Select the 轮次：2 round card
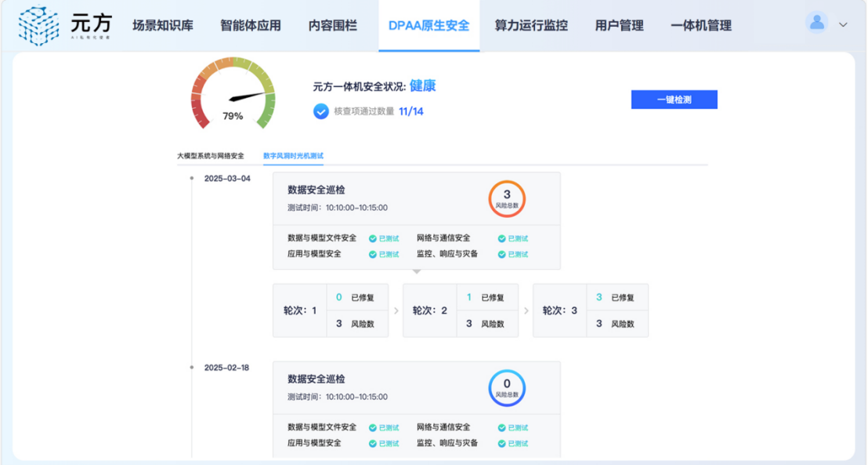868x465 pixels. click(461, 311)
